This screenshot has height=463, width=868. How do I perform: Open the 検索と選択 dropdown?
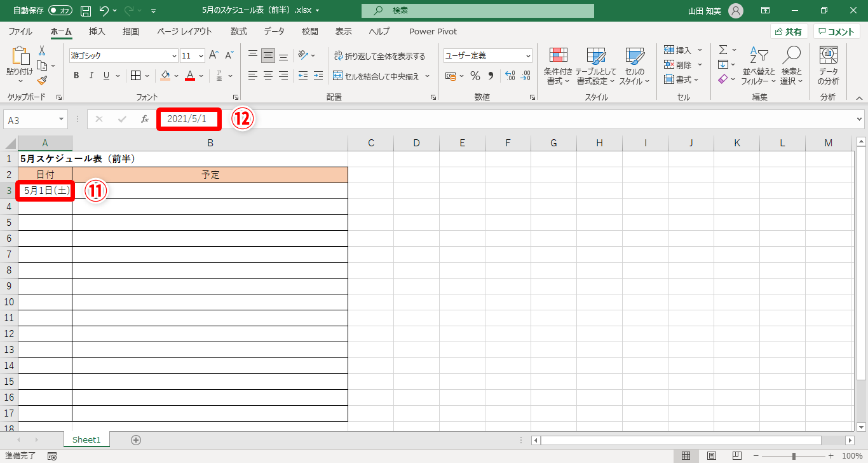click(792, 66)
